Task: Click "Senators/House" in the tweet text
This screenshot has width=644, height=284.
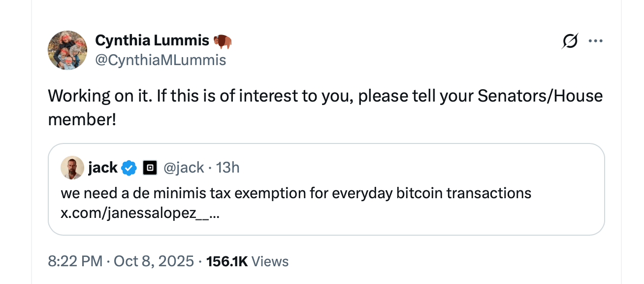Action: (538, 96)
